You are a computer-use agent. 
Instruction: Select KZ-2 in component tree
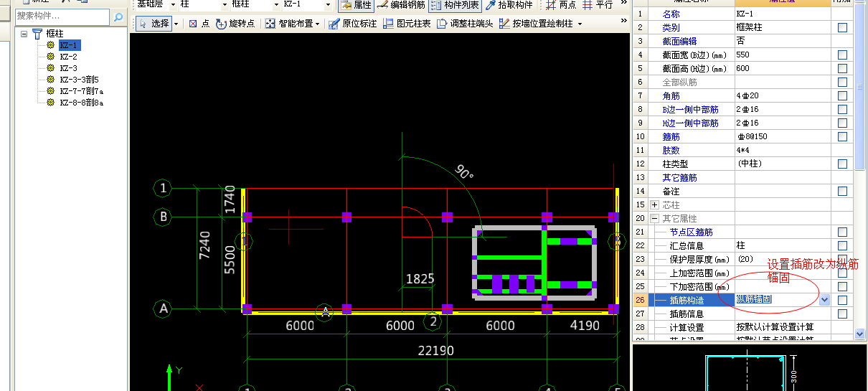coord(68,57)
